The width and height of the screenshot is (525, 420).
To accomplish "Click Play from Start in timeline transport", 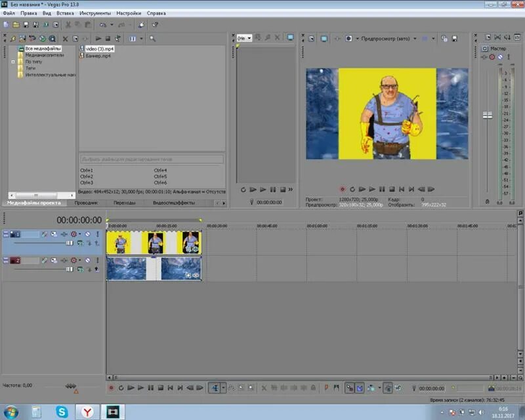I will (131, 388).
